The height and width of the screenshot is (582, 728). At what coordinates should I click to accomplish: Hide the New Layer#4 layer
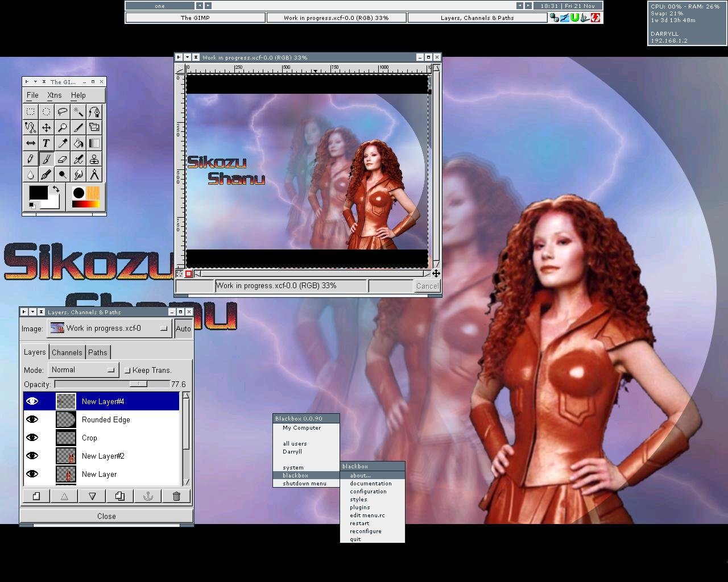32,401
